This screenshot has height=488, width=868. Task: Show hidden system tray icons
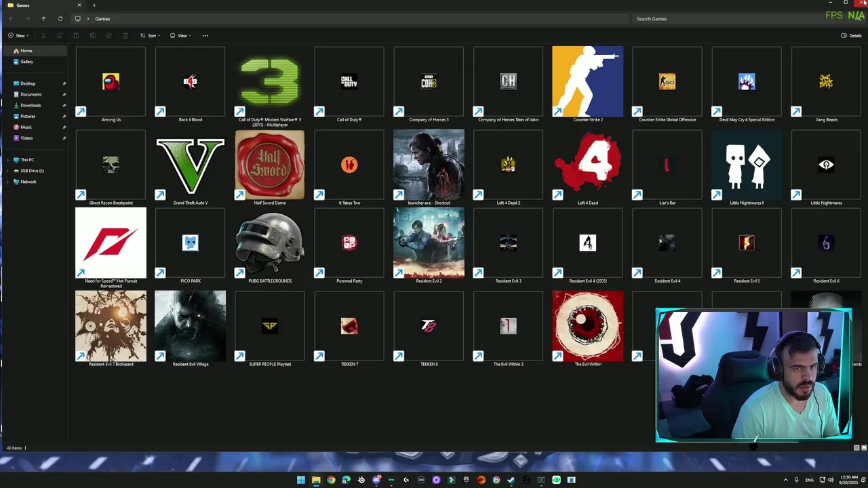(x=786, y=480)
